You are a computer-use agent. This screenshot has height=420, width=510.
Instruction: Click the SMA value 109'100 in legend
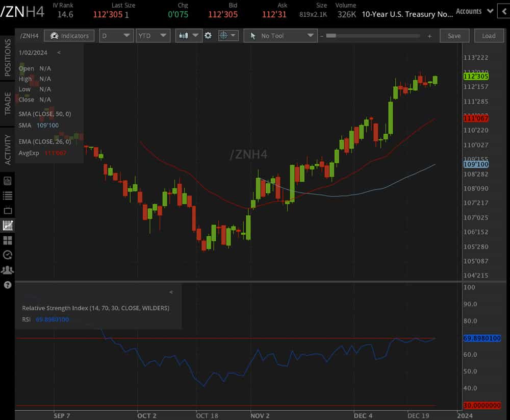point(47,126)
